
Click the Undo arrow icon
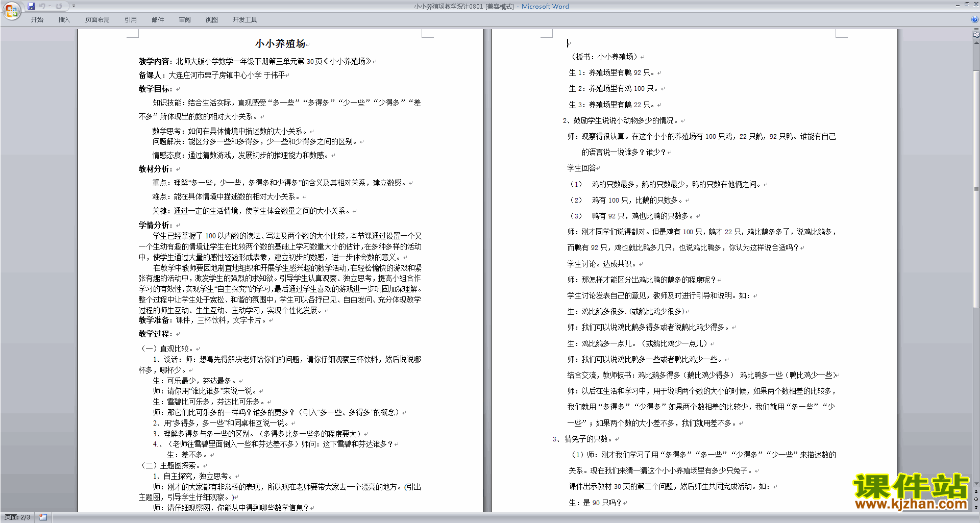(x=42, y=6)
